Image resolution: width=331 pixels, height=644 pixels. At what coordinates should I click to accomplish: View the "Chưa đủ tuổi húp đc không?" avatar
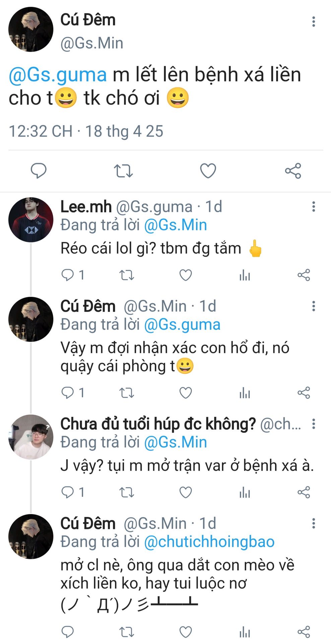click(x=31, y=437)
